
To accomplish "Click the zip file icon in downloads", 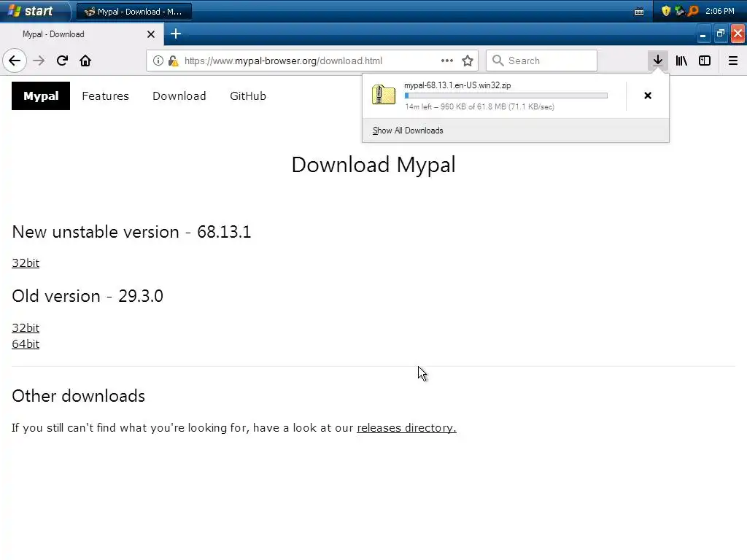I will coord(384,95).
